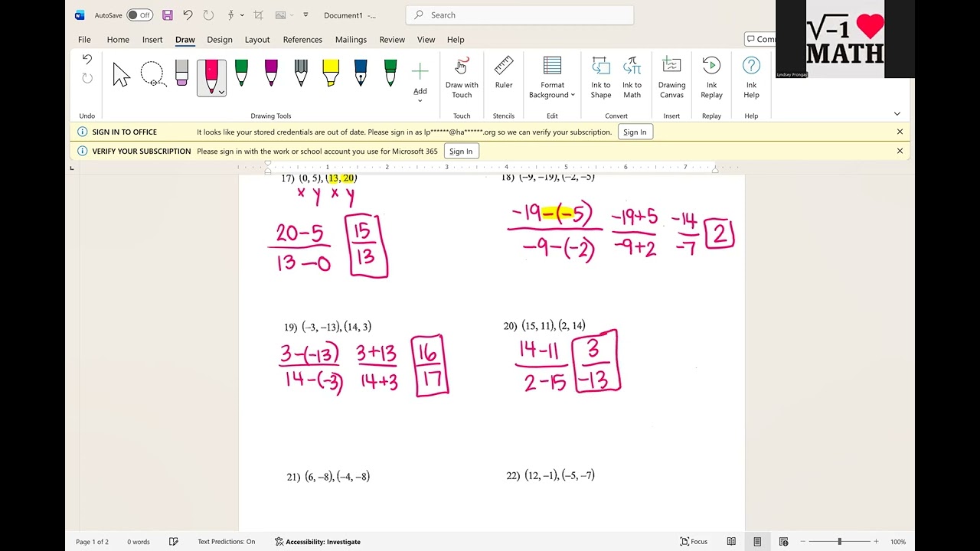Collapse the ribbon with chevron

coord(897,114)
